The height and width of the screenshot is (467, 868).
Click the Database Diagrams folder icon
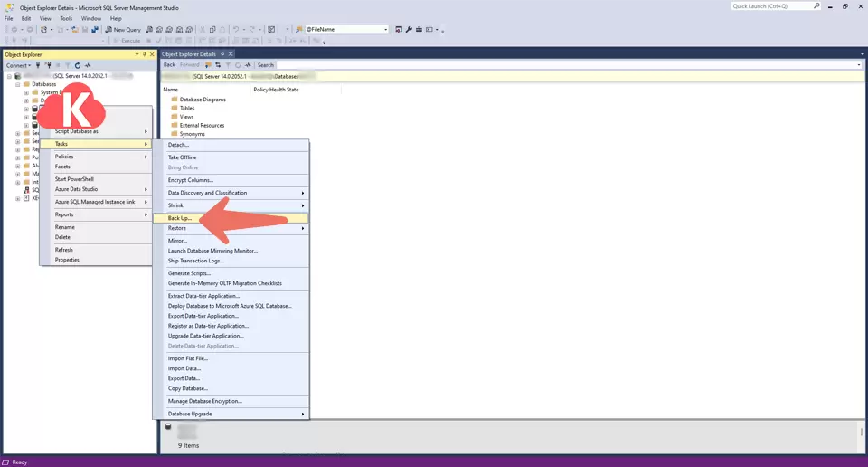click(x=174, y=100)
